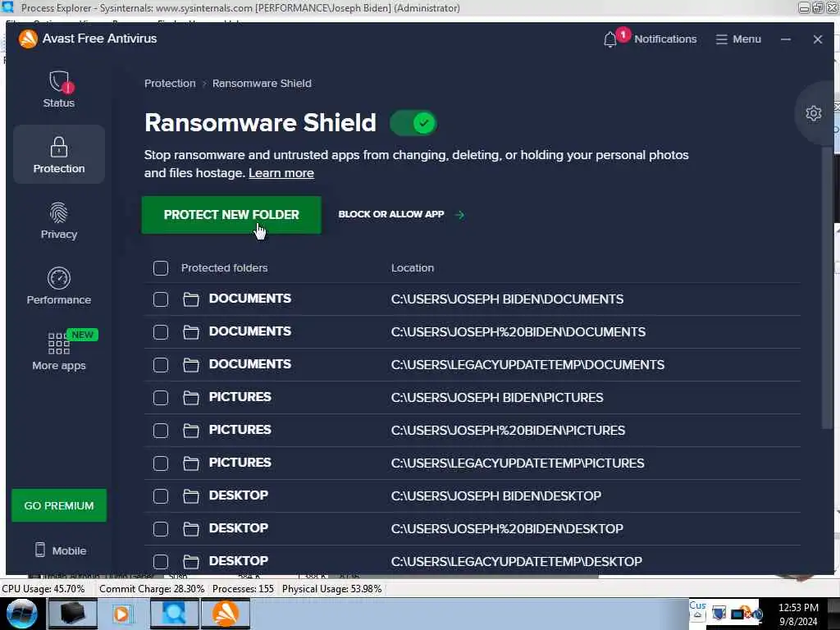The image size is (840, 630).
Task: Switch to Process Explorer taskbar button
Action: (x=174, y=614)
